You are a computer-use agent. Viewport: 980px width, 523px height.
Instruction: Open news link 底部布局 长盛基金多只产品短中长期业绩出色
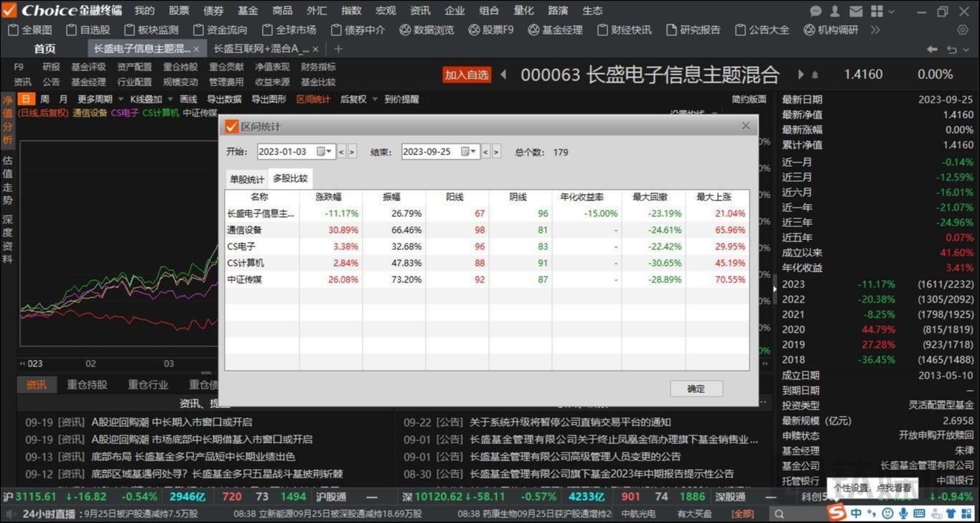point(193,457)
